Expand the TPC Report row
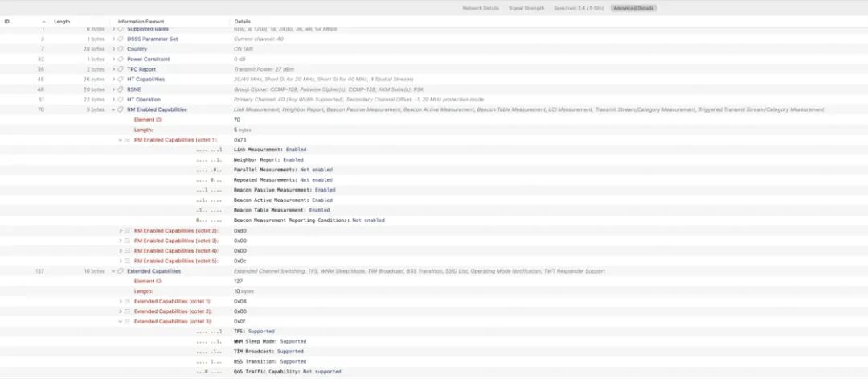Image resolution: width=868 pixels, height=379 pixels. (113, 69)
